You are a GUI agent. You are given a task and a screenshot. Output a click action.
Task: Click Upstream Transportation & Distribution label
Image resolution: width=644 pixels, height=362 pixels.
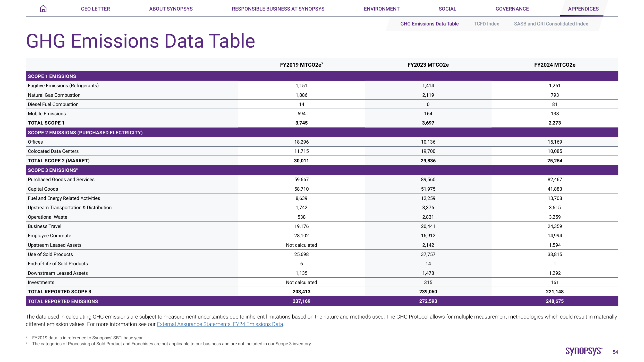pos(70,208)
